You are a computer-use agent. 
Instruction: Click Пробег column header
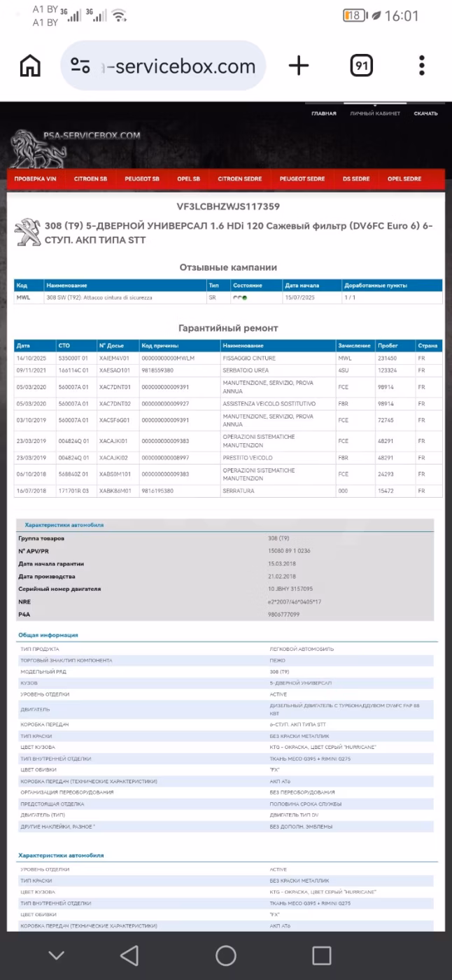pyautogui.click(x=388, y=346)
